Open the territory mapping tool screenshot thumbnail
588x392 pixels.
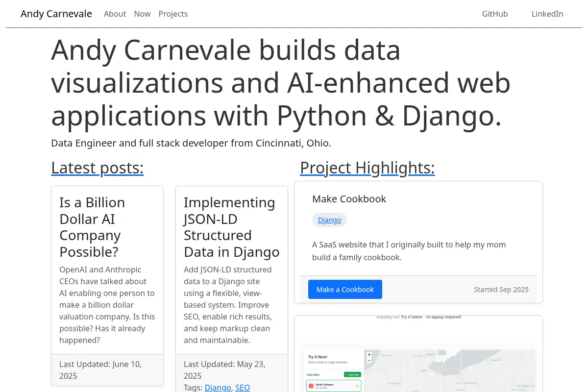click(x=418, y=354)
